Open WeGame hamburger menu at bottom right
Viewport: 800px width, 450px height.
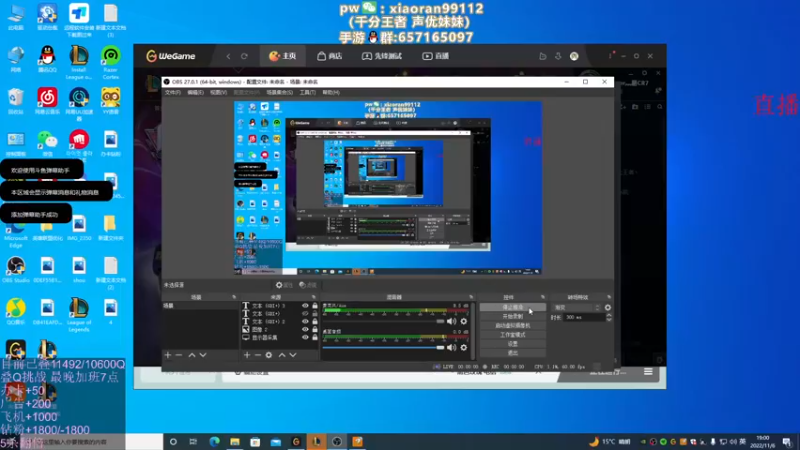coord(648,372)
